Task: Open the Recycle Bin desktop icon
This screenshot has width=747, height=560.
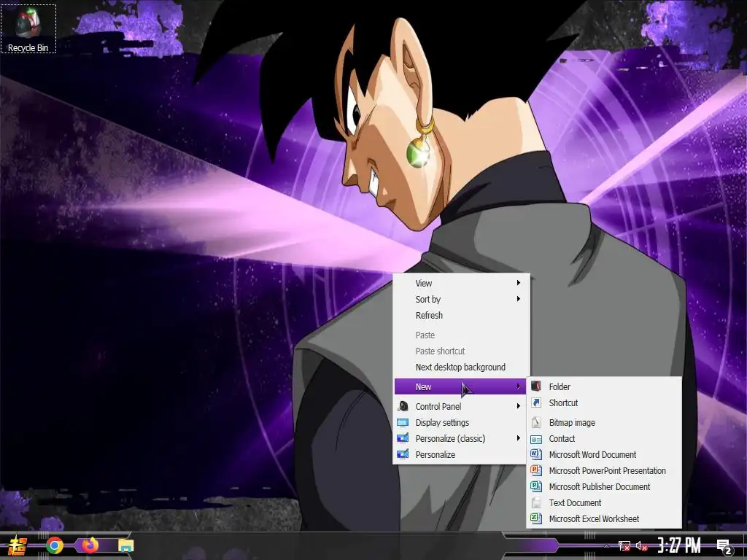Action: point(28,28)
